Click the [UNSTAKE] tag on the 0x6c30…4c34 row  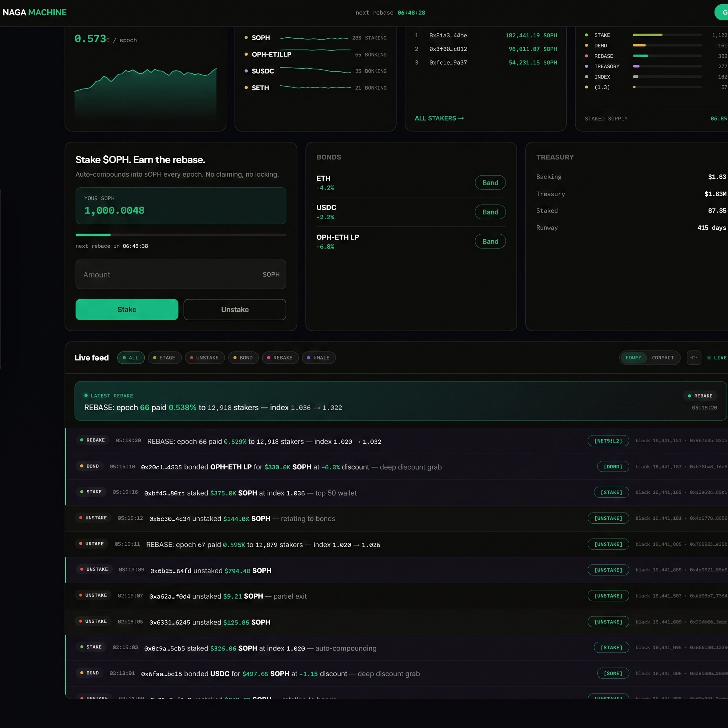(x=608, y=518)
